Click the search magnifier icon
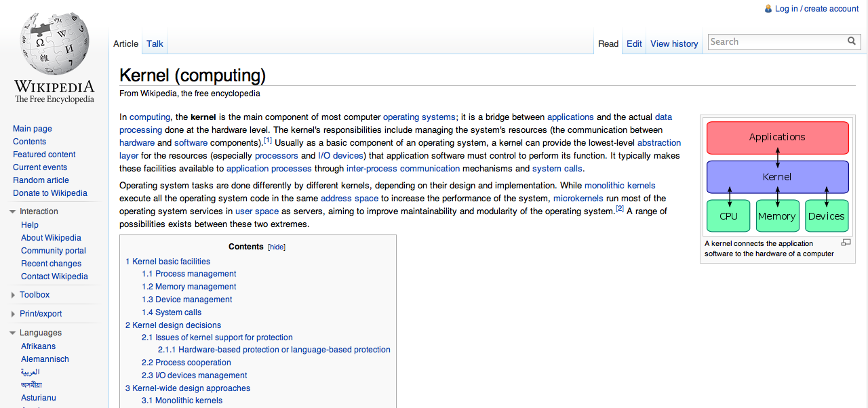The width and height of the screenshot is (868, 408). tap(852, 41)
